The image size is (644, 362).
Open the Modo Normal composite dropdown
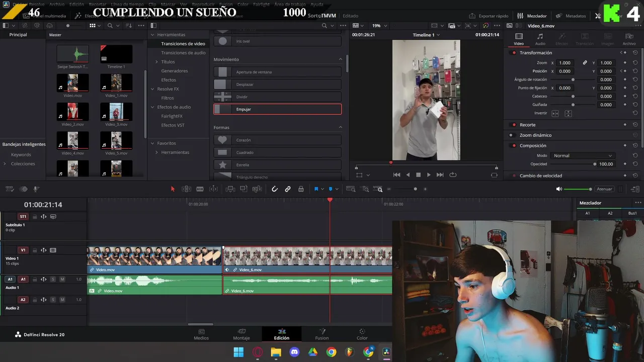pos(583,156)
